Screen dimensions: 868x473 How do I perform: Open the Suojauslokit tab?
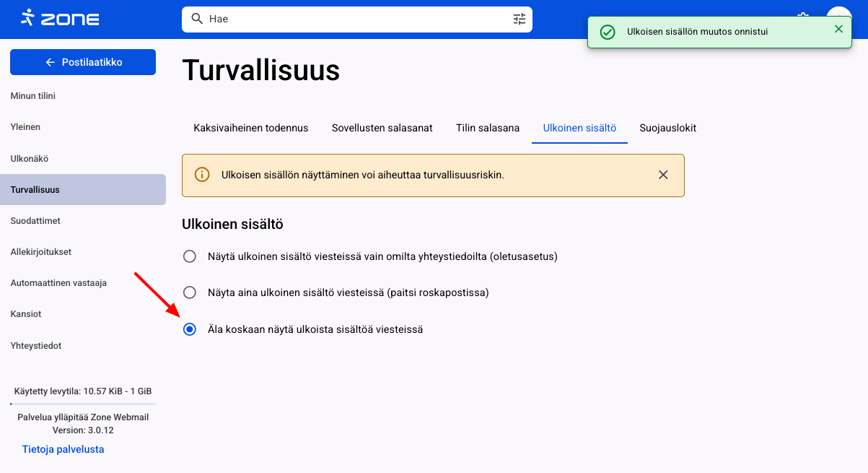pos(667,128)
